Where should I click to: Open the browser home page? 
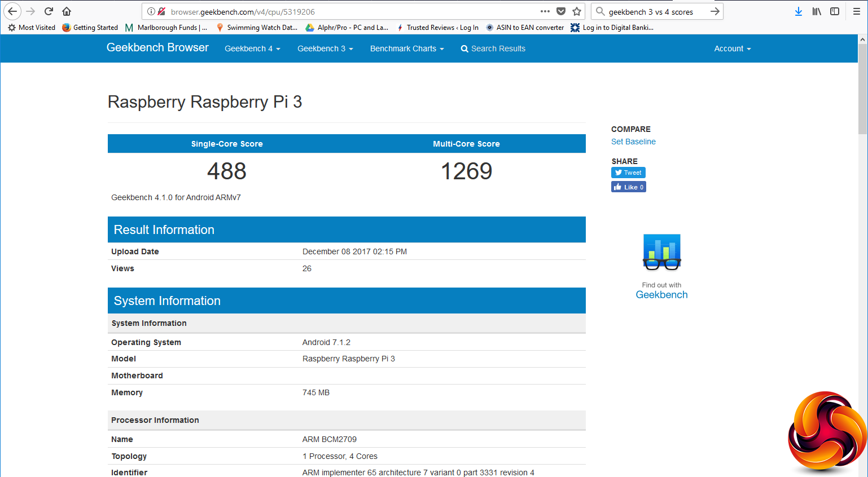click(67, 11)
